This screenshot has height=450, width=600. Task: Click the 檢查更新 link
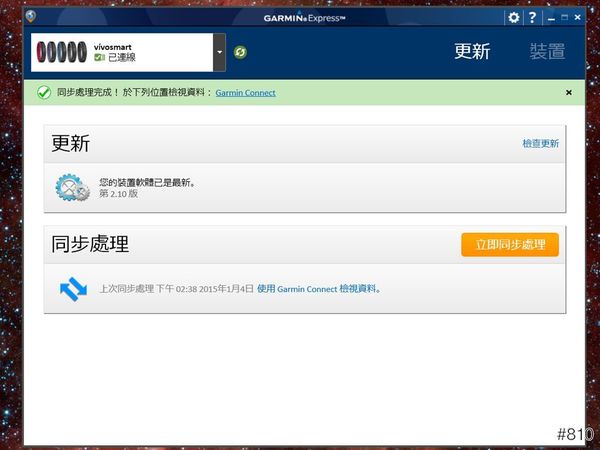tap(541, 143)
